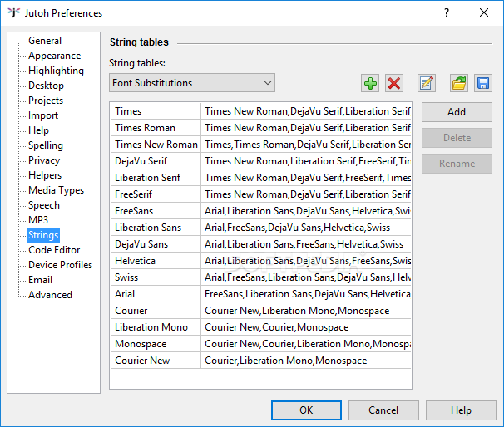Click the greyed-out Delete button
Viewport: 504px width, 427px height.
[x=457, y=138]
